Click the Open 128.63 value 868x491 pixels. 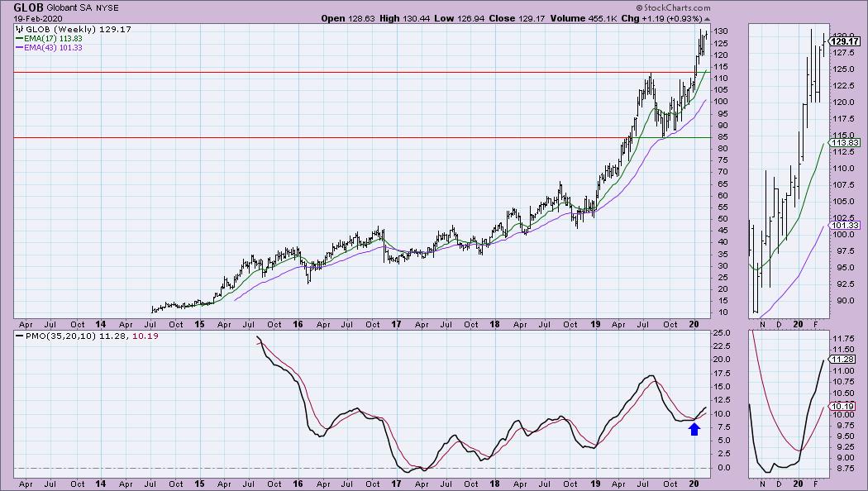click(x=348, y=18)
